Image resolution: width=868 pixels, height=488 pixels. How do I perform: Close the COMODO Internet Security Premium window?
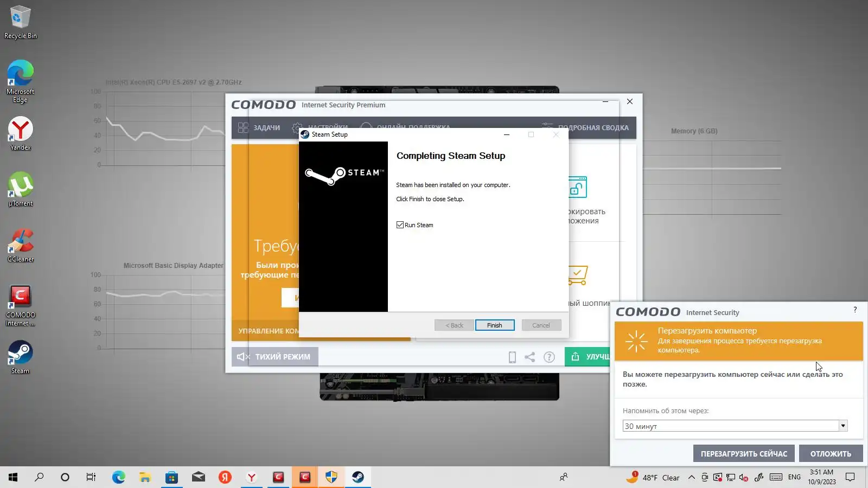coord(630,101)
